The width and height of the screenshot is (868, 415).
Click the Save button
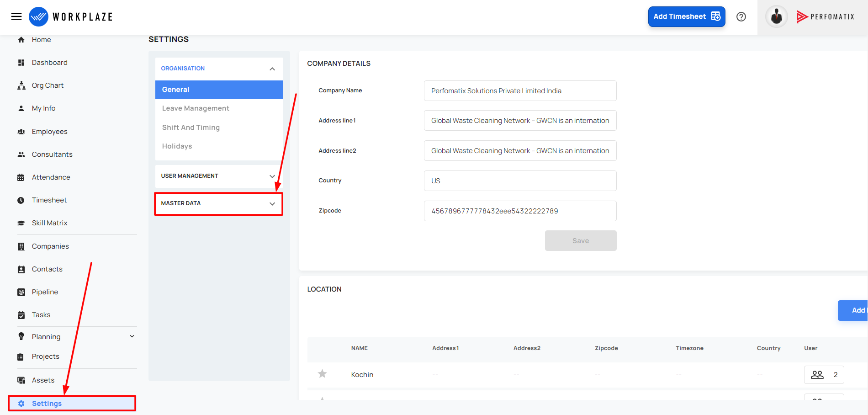(581, 241)
